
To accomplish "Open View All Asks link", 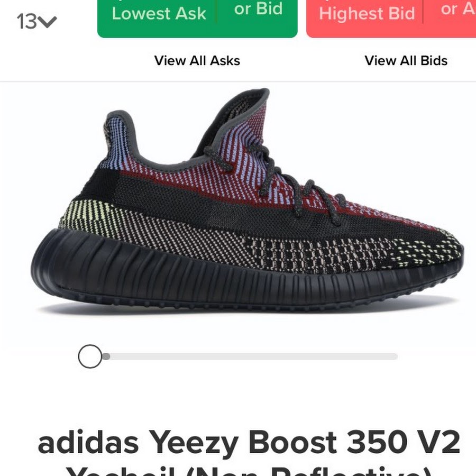I will 197,60.
